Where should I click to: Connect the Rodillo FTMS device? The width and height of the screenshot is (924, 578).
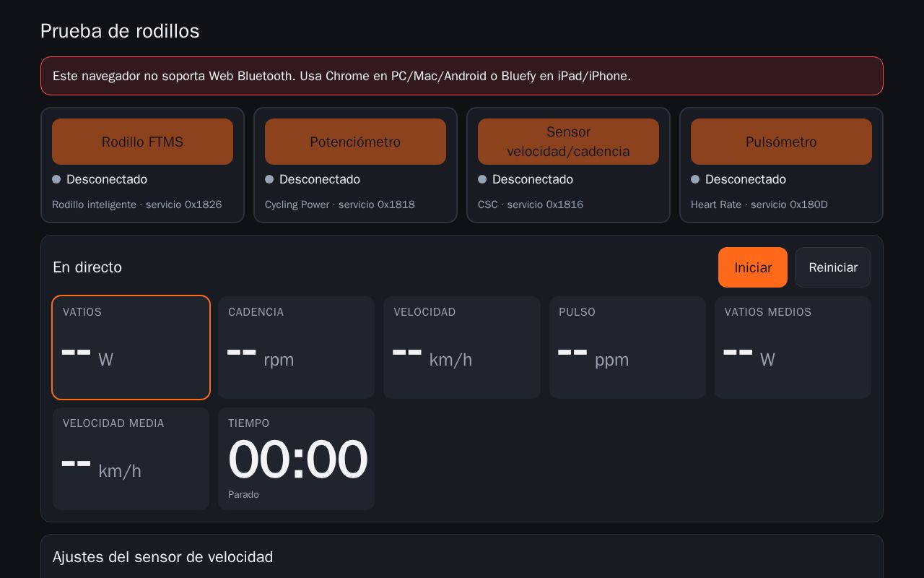(x=142, y=142)
